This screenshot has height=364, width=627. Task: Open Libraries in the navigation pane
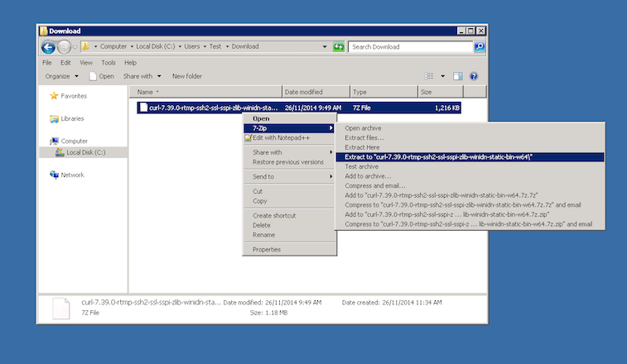click(x=55, y=118)
